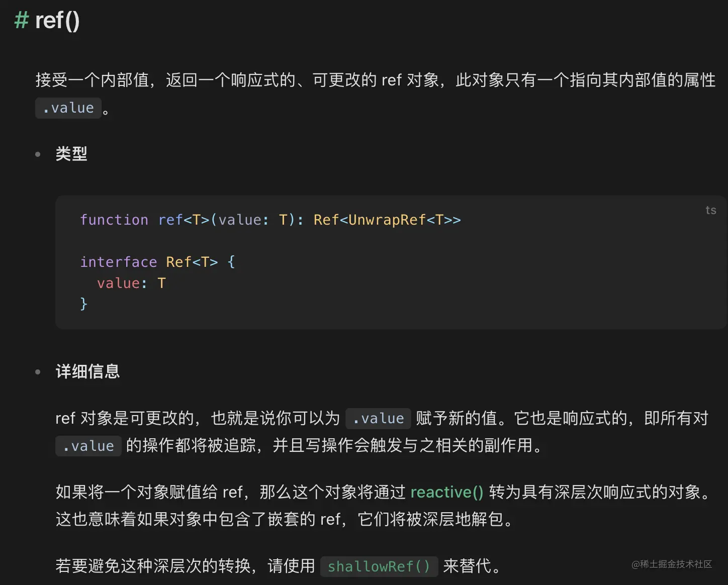Screen dimensions: 728x585
Task: Click the 详细信息 section title
Action: pyautogui.click(x=87, y=371)
